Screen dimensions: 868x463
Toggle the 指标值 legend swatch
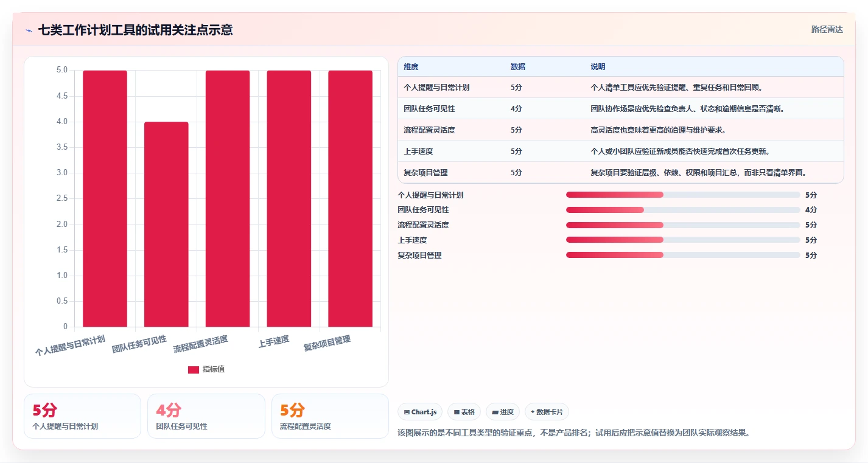(194, 369)
